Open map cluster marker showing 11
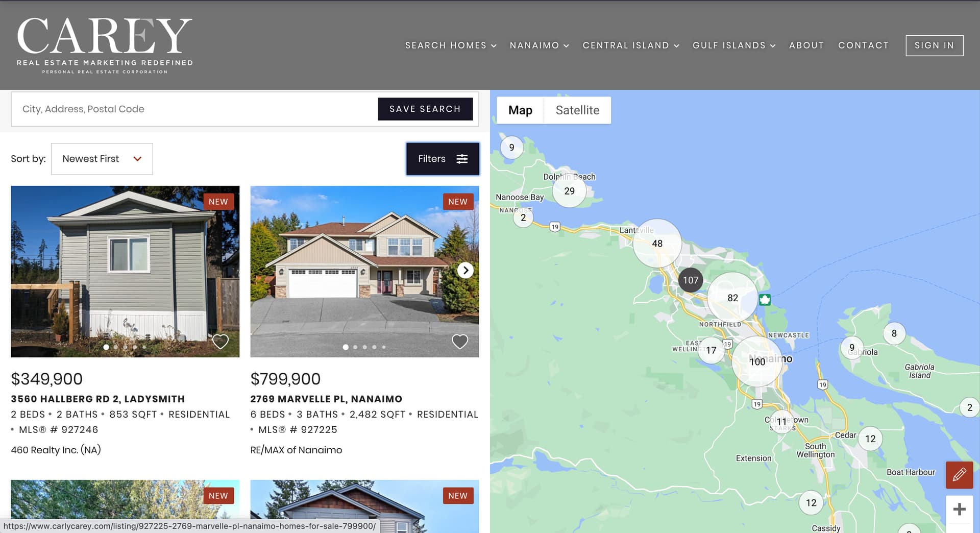This screenshot has height=533, width=980. 782,422
